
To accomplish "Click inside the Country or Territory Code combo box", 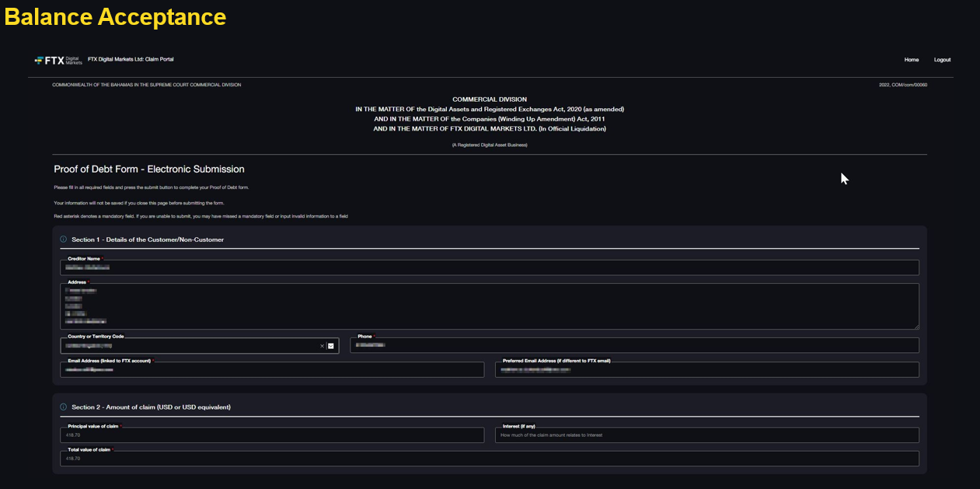I will click(187, 346).
